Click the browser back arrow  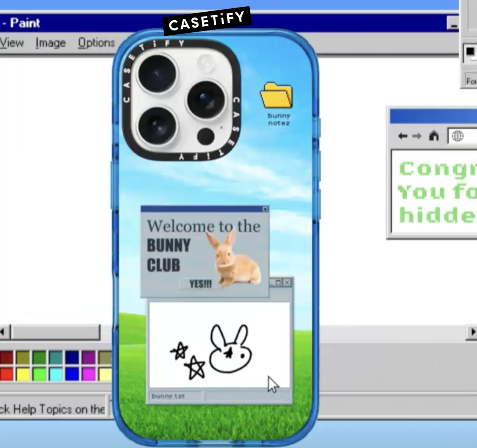tap(403, 136)
